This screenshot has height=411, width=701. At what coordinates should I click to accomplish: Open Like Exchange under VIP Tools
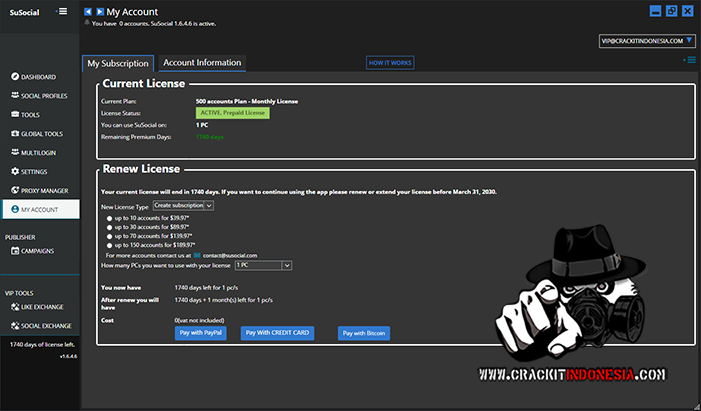click(42, 307)
